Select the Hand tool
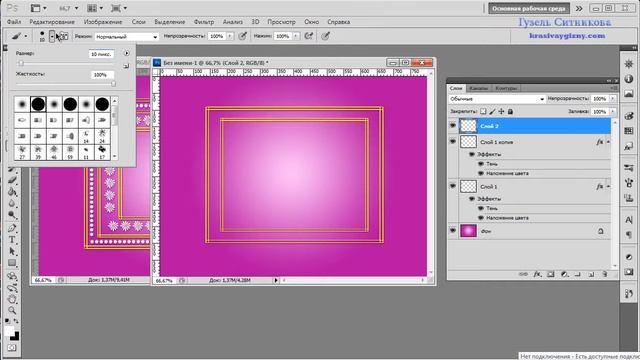Image resolution: width=640 pixels, height=360 pixels. point(12,300)
